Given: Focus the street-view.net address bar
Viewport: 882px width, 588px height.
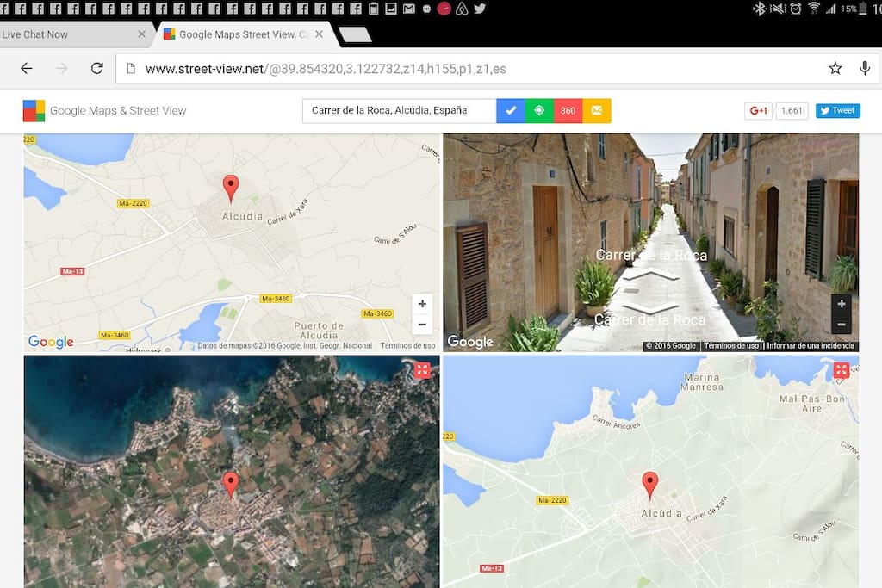Looking at the screenshot, I should pyautogui.click(x=473, y=69).
